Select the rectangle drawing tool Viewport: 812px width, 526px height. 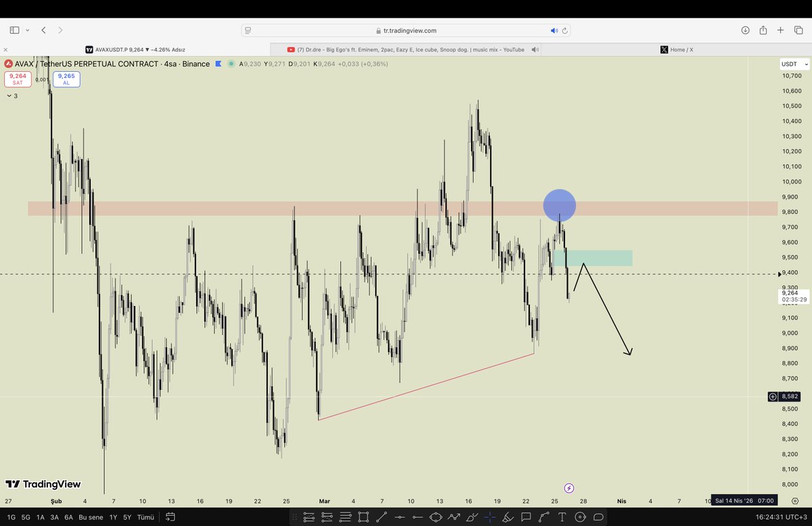click(364, 517)
